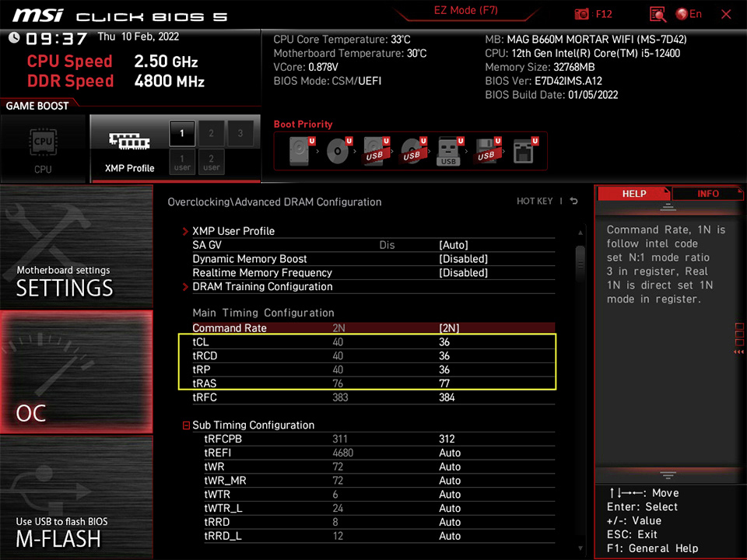Click the CPU Game Boost icon
The width and height of the screenshot is (747, 560).
click(x=43, y=148)
